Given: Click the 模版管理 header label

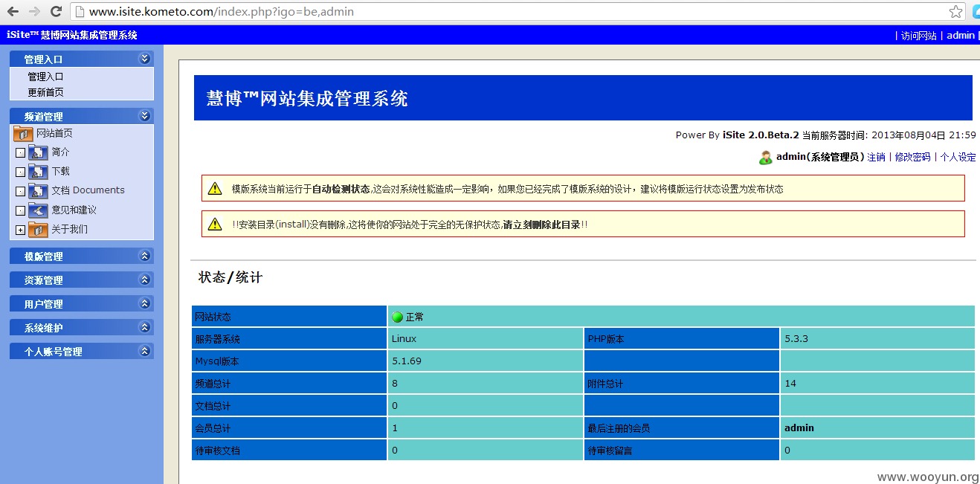Looking at the screenshot, I should pyautogui.click(x=43, y=256).
